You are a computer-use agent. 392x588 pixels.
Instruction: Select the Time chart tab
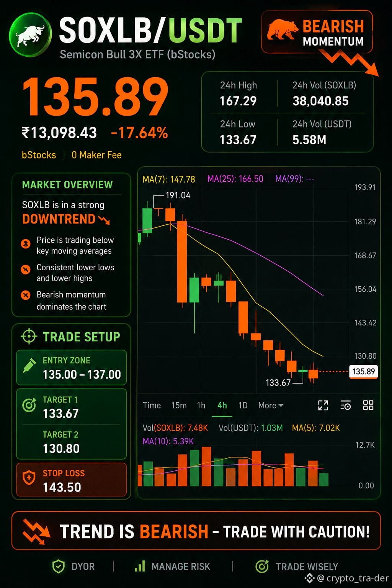[152, 405]
